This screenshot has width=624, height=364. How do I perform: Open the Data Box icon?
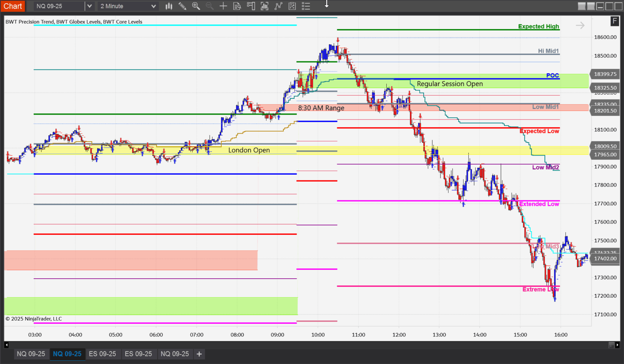click(237, 6)
